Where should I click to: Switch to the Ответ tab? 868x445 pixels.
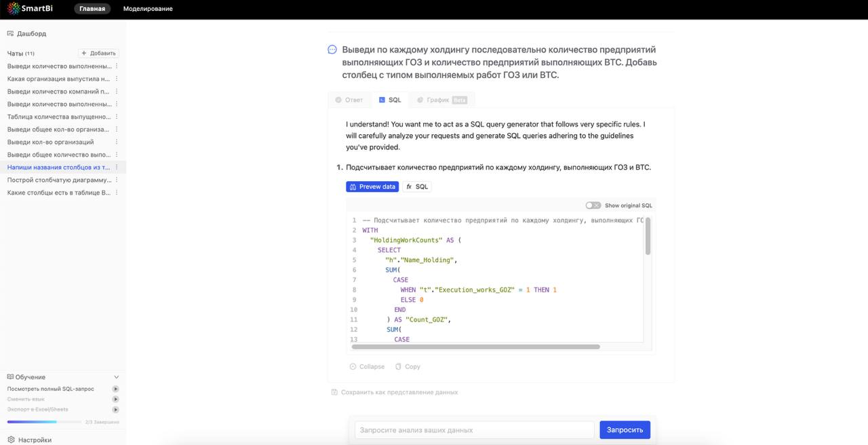pyautogui.click(x=349, y=100)
